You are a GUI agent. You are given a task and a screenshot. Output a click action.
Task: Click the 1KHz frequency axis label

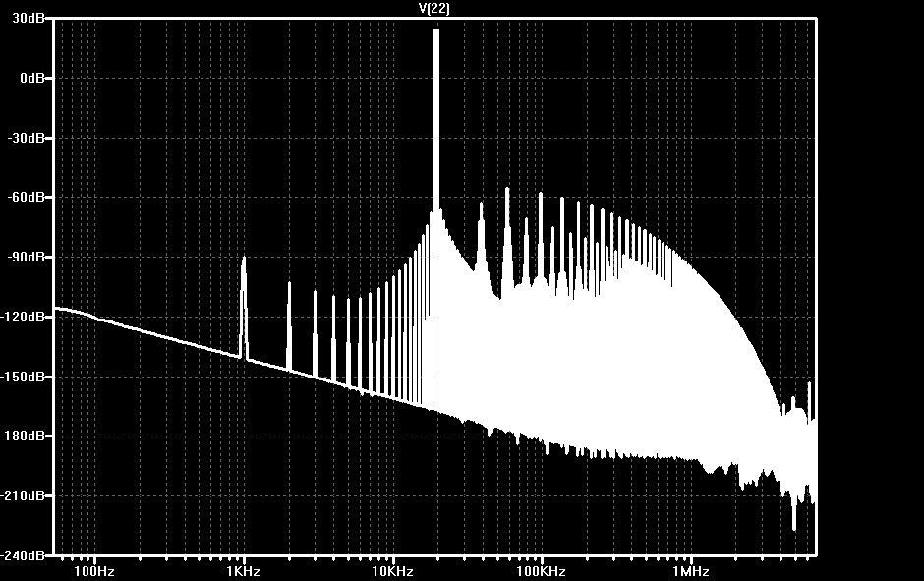(244, 571)
